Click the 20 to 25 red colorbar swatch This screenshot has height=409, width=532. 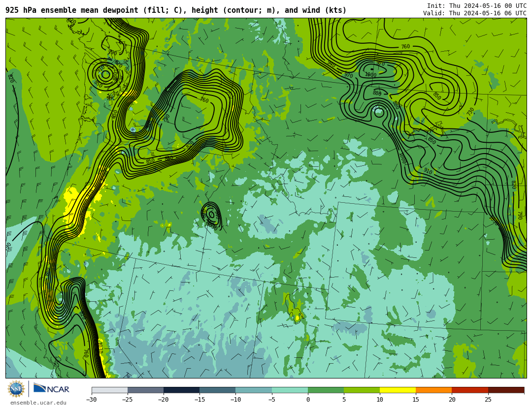470,390
